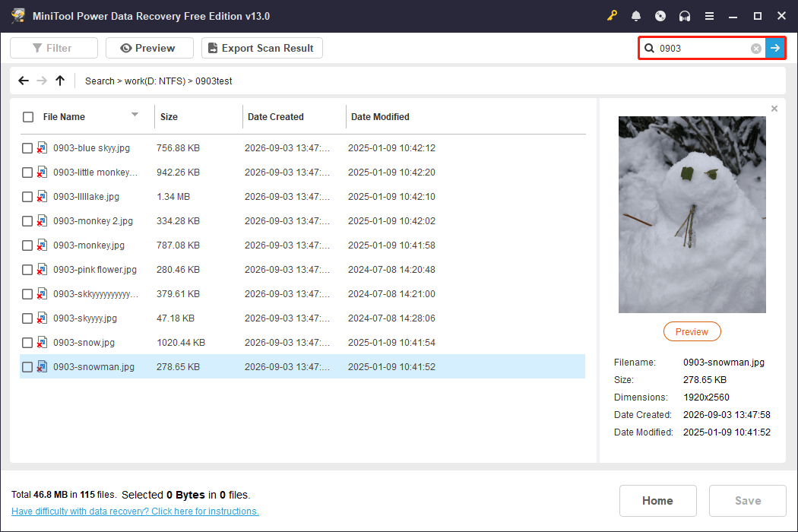
Task: Click the file icon of 0903-snowman.jpg
Action: (42, 366)
